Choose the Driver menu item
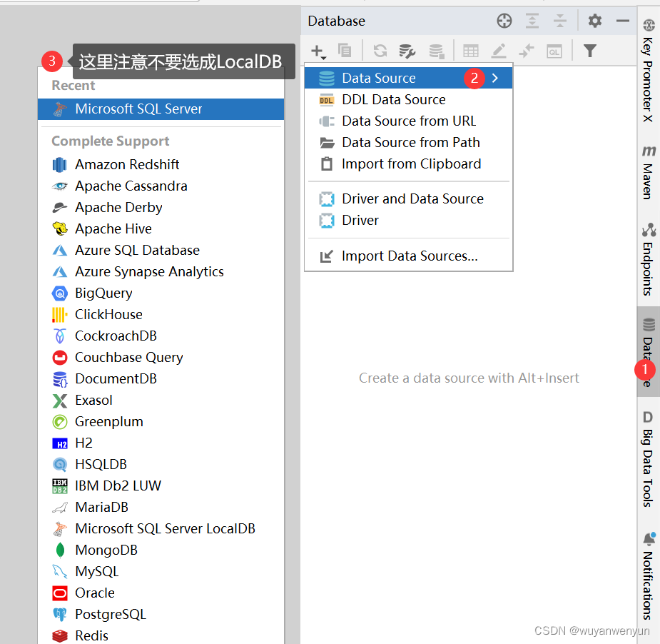 (408, 221)
